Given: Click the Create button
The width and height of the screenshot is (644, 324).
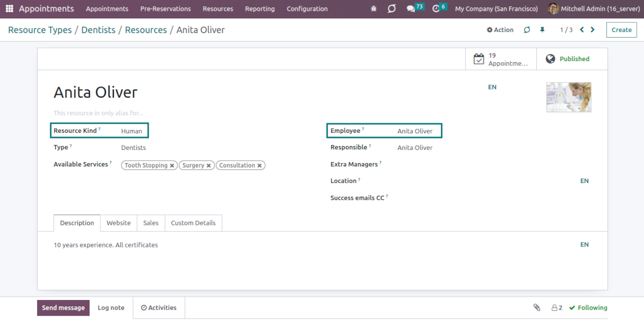Looking at the screenshot, I should tap(621, 30).
